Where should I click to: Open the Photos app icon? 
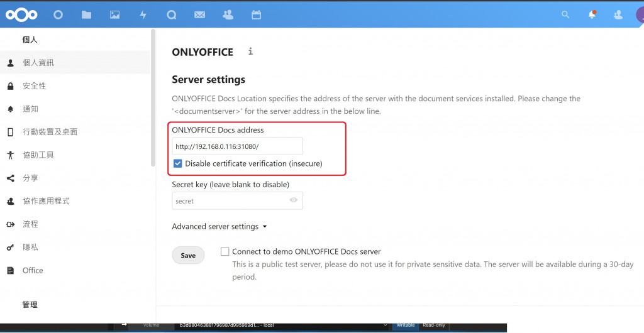114,14
